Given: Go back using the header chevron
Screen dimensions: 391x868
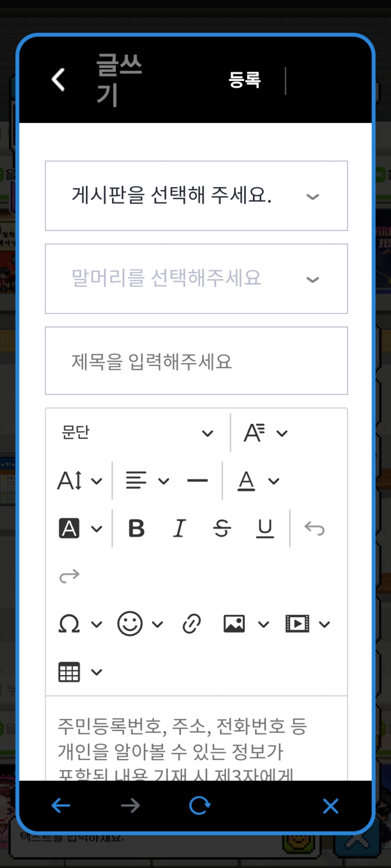Looking at the screenshot, I should pos(58,80).
